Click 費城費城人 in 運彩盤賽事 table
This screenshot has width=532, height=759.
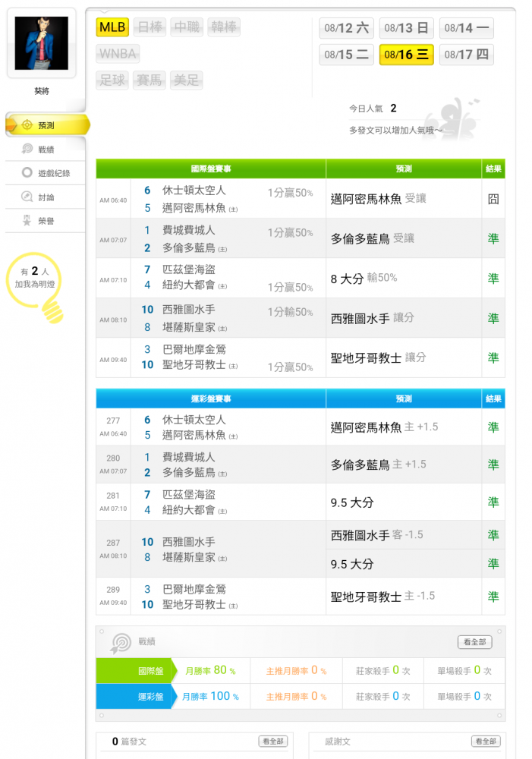pyautogui.click(x=189, y=457)
